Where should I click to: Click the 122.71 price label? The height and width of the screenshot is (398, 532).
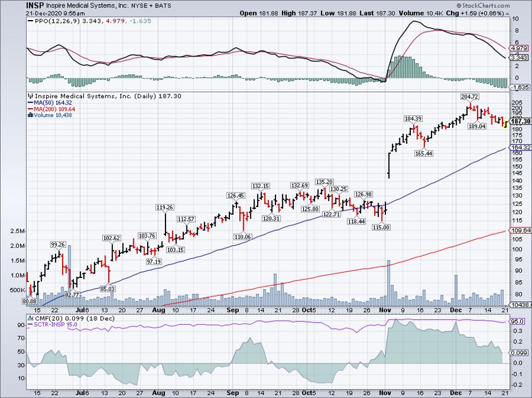332,214
